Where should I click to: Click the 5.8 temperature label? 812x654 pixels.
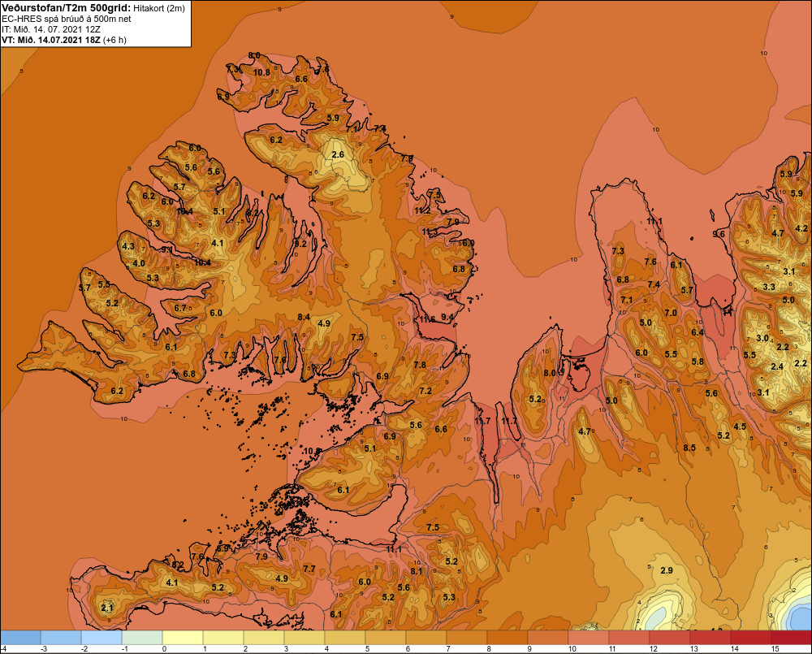click(698, 362)
